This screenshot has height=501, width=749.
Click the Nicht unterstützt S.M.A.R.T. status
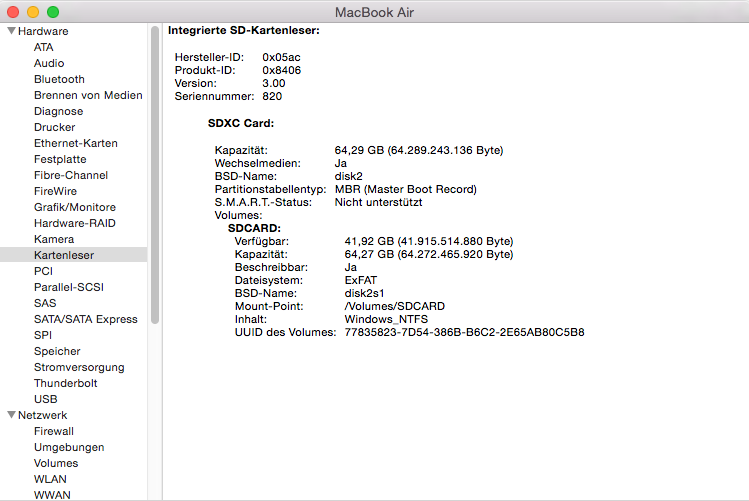pos(378,203)
